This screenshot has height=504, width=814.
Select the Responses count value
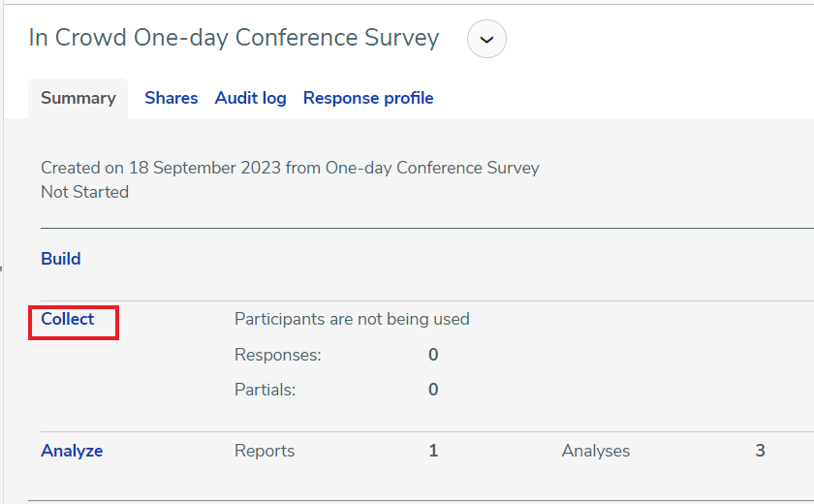tap(433, 355)
